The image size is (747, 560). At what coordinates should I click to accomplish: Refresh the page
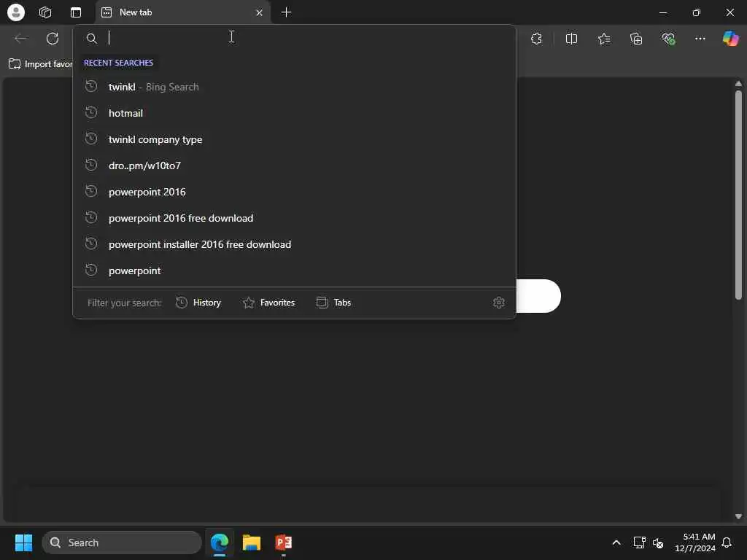point(53,39)
